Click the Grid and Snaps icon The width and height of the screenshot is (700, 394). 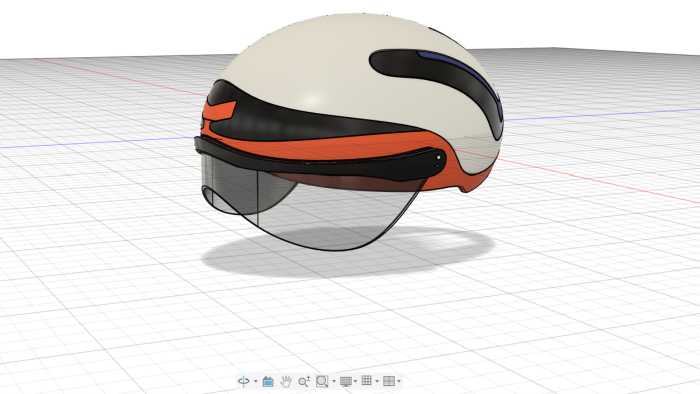coord(367,381)
